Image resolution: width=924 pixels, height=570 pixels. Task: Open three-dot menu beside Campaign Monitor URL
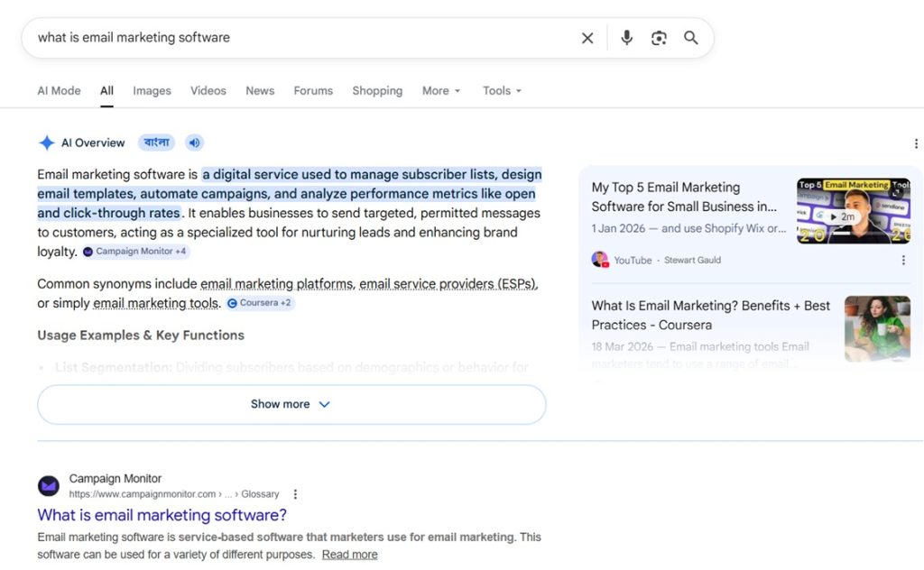(295, 494)
